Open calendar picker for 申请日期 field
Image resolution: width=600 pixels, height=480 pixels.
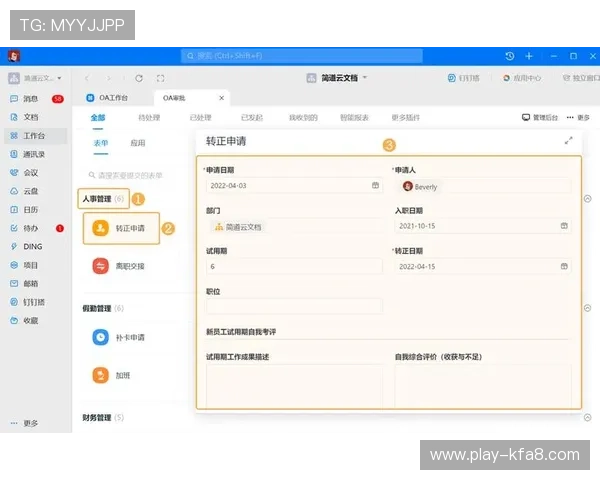[x=375, y=185]
